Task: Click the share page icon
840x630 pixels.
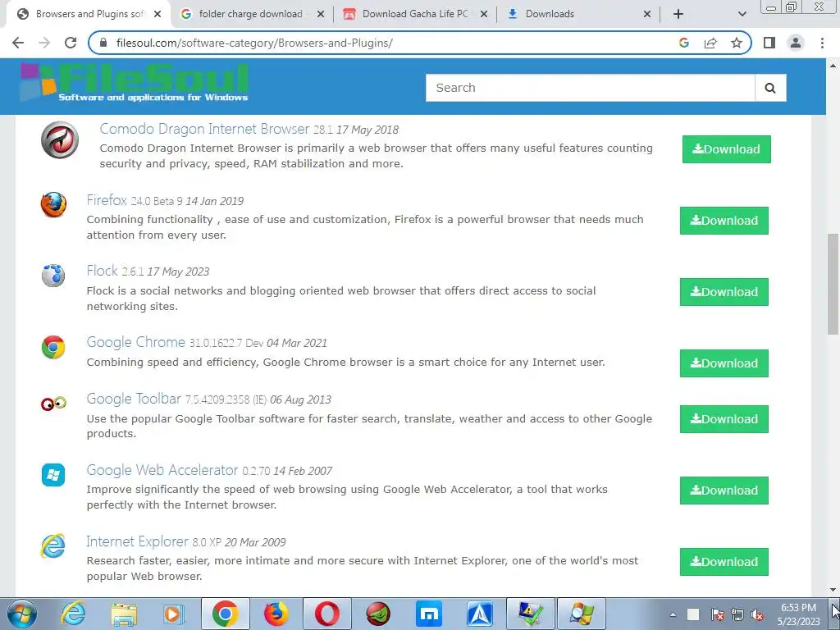Action: (x=710, y=43)
